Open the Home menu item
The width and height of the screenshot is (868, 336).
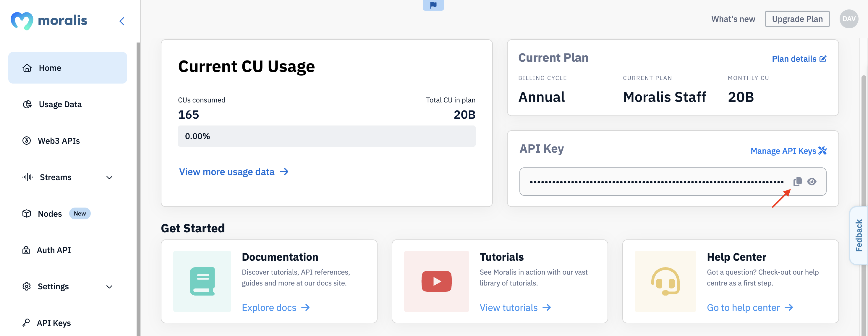pos(67,68)
